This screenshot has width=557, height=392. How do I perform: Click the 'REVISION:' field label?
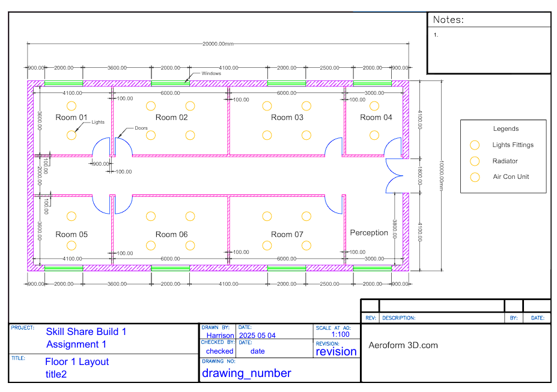[x=327, y=344]
